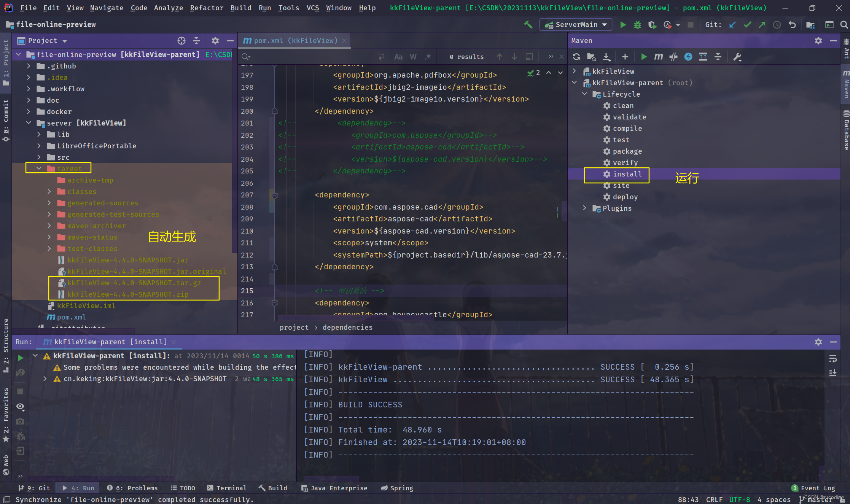The image size is (850, 504).
Task: Open the Run menu in menu bar
Action: pyautogui.click(x=264, y=8)
